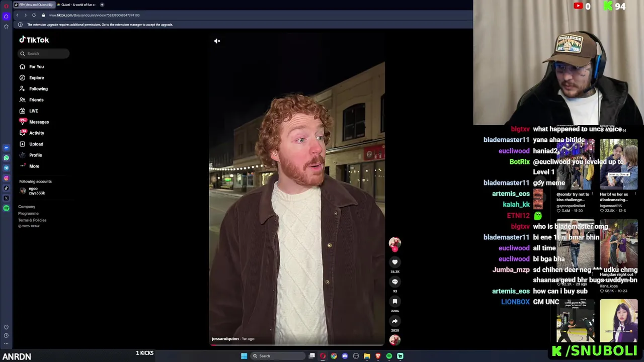Open X (Twitter) in Opera sidebar
This screenshot has height=362, width=644.
[6, 198]
